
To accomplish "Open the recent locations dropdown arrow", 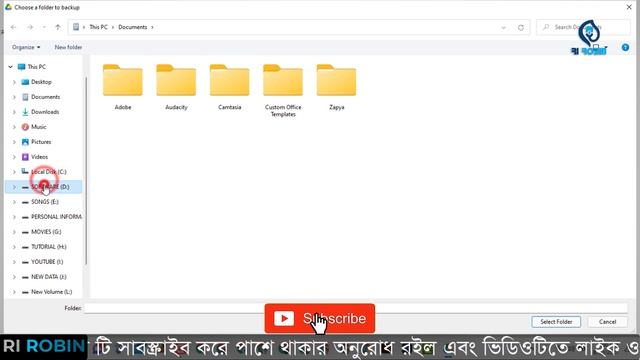I will (x=44, y=27).
